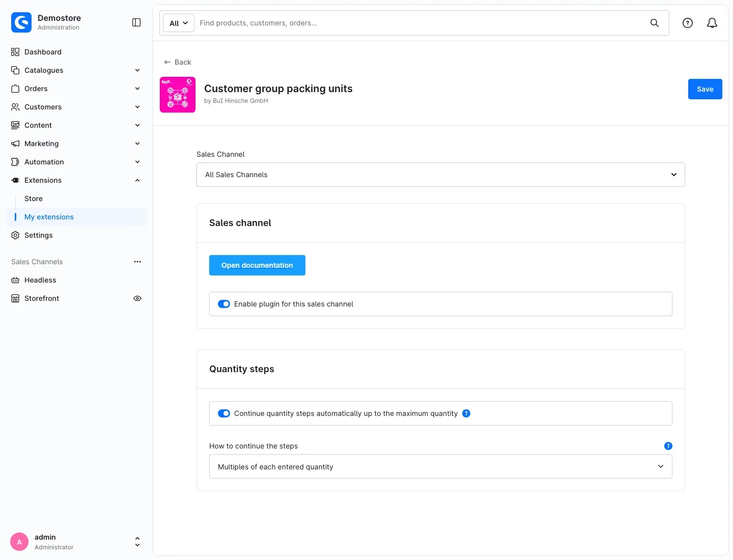
Task: Expand the Marketing menu chevron
Action: pyautogui.click(x=137, y=144)
